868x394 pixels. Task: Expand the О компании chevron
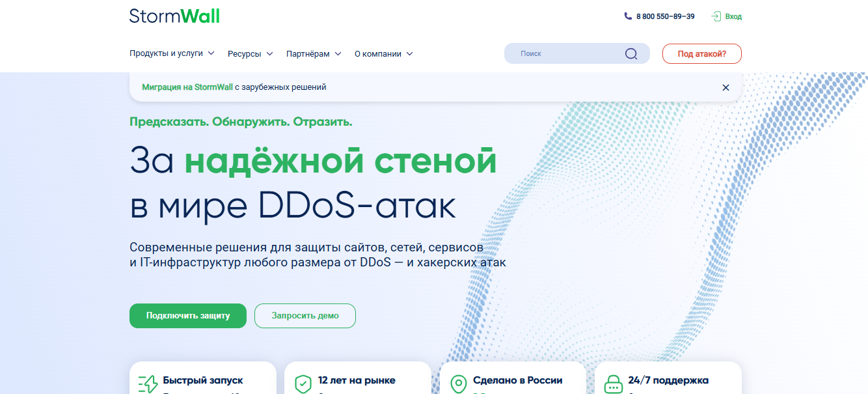409,54
